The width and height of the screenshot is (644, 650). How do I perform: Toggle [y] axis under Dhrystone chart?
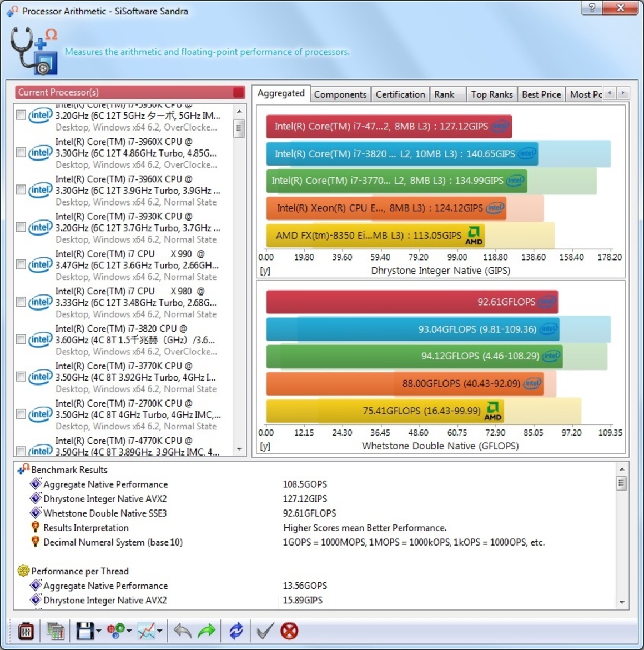(x=265, y=271)
